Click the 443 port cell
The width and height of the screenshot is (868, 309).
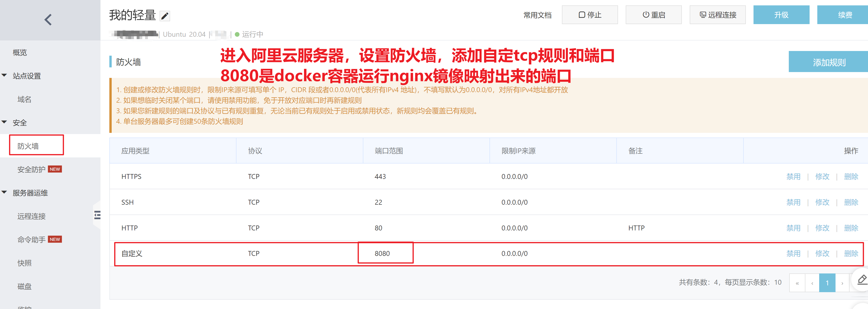380,176
